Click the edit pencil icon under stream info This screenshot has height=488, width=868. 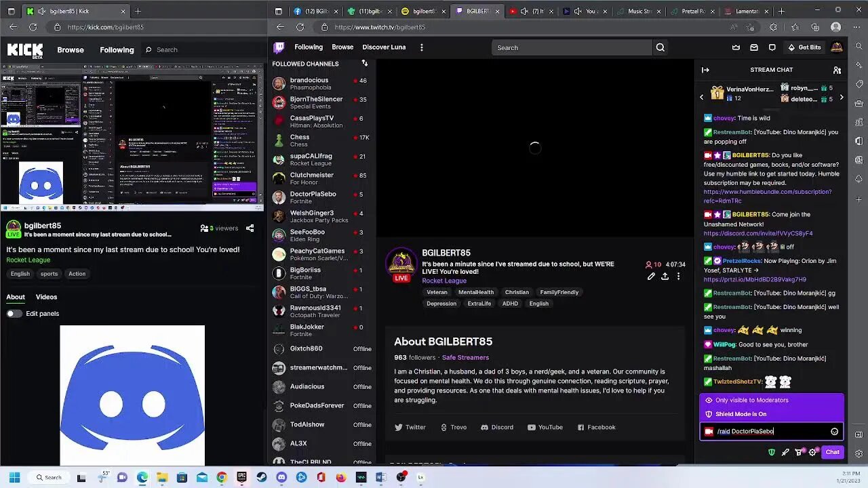pyautogui.click(x=651, y=277)
